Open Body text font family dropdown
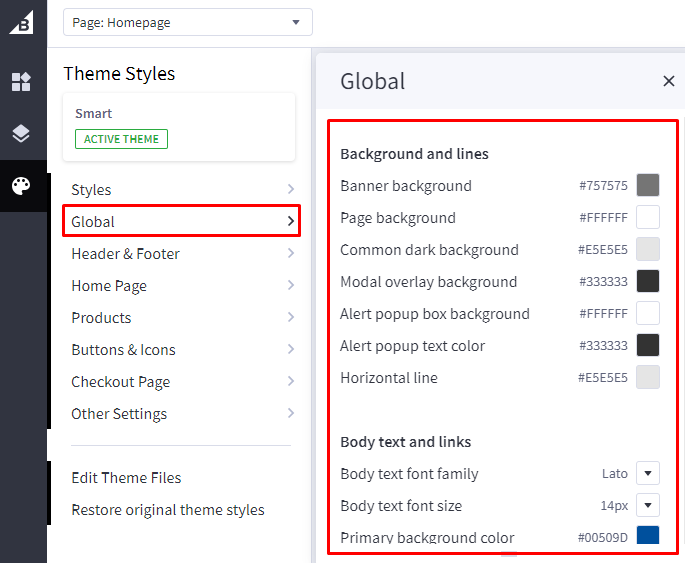Screen dimensions: 685x563 click(x=648, y=474)
